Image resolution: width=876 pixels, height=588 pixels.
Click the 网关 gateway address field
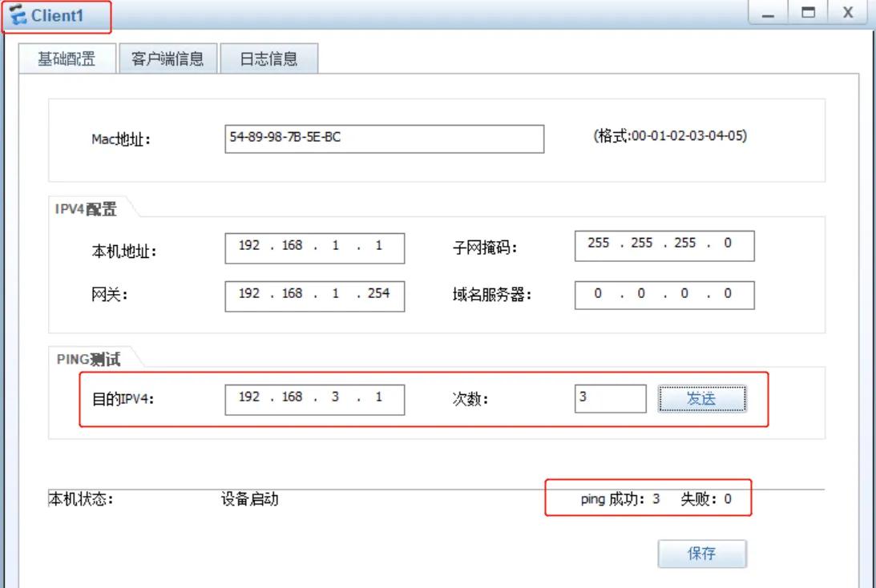(x=314, y=296)
